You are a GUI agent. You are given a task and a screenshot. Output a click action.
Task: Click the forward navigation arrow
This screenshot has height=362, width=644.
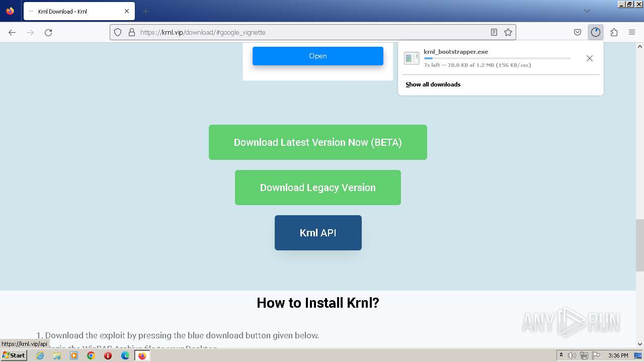[x=30, y=32]
